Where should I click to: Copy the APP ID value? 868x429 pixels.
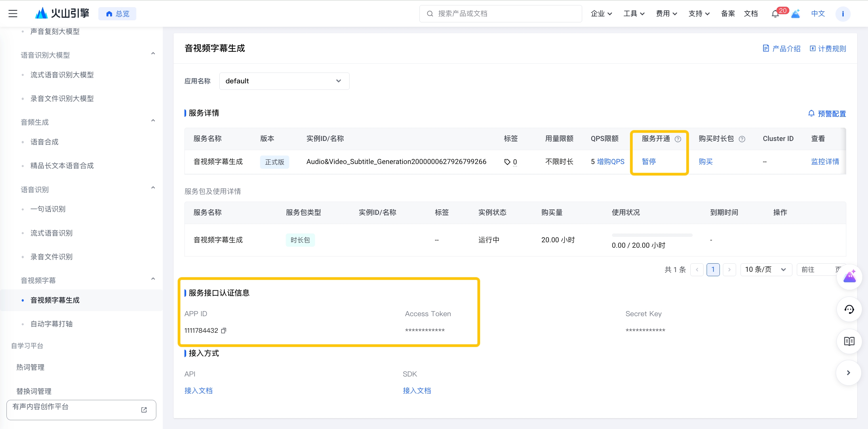tap(223, 330)
